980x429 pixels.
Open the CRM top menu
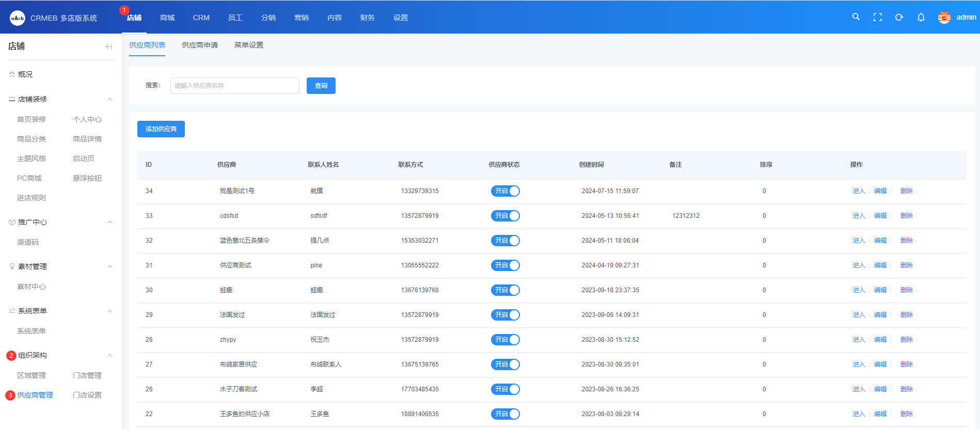(201, 18)
